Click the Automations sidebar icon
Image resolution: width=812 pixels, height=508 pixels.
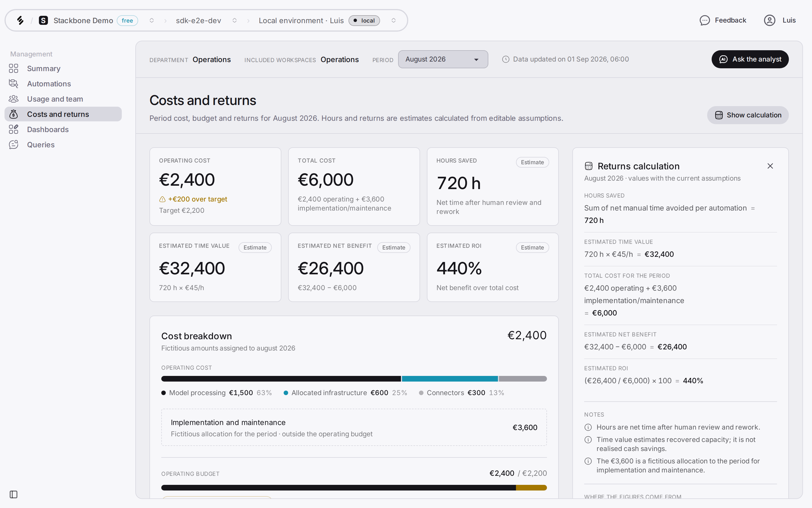click(14, 84)
